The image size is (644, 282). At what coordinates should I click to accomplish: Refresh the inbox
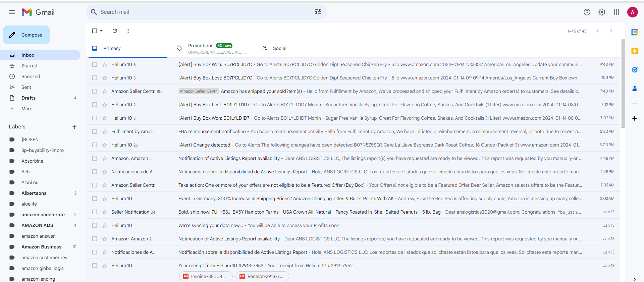click(115, 31)
